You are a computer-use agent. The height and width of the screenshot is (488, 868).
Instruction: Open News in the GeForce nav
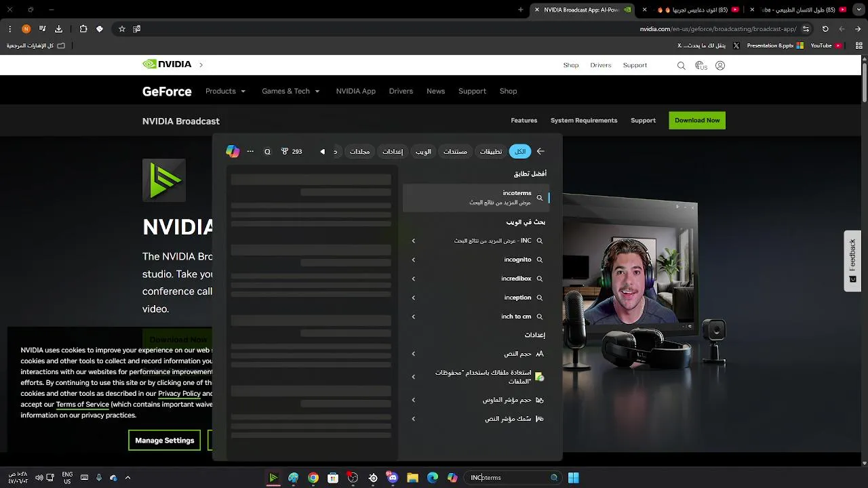(x=436, y=91)
